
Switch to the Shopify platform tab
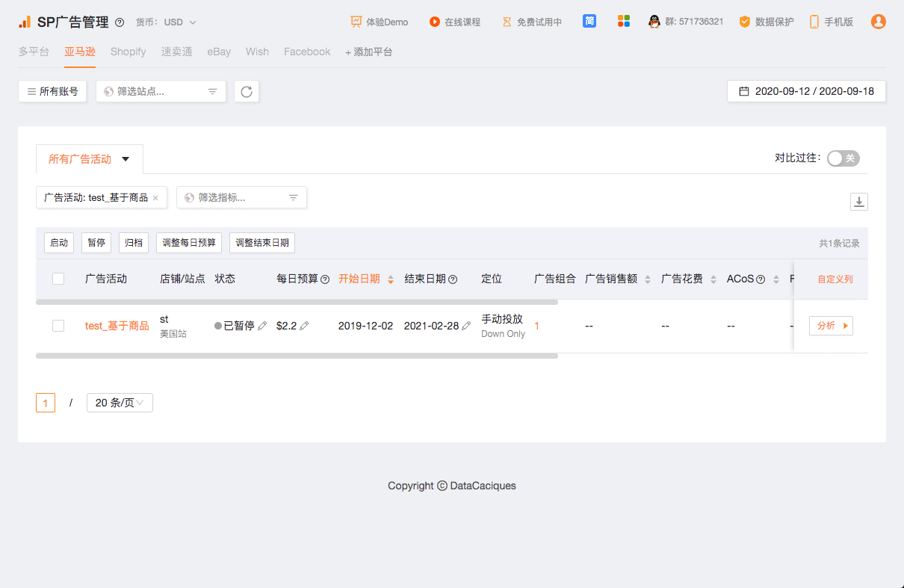tap(128, 52)
